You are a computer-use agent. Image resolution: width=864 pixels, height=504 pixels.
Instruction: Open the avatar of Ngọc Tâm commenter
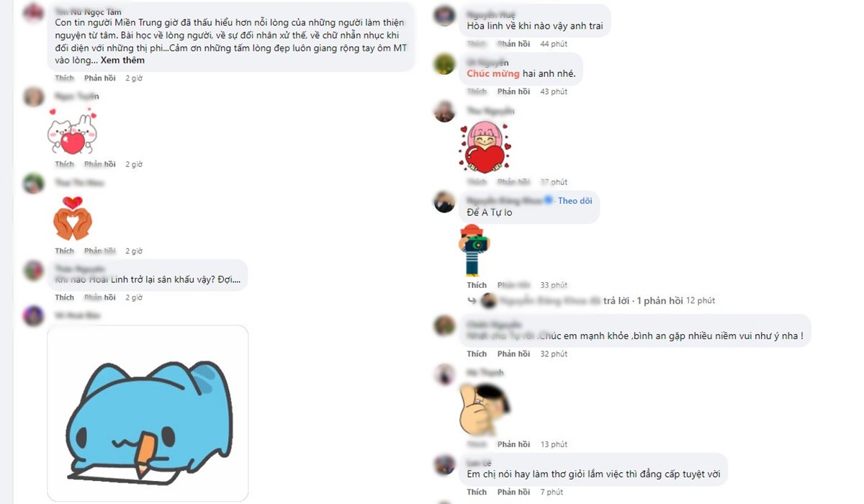click(x=33, y=13)
